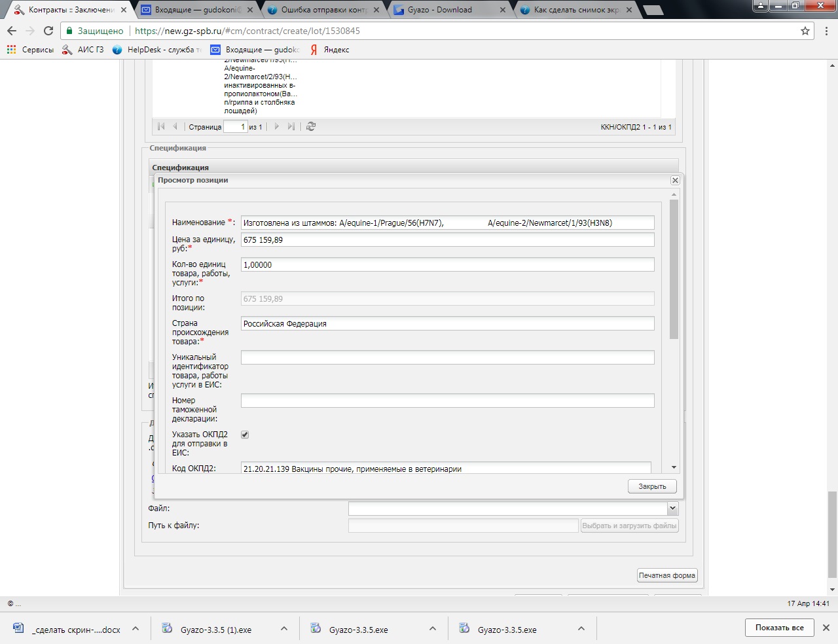Click the address bar URL
Image resolution: width=838 pixels, height=644 pixels.
pyautogui.click(x=247, y=31)
